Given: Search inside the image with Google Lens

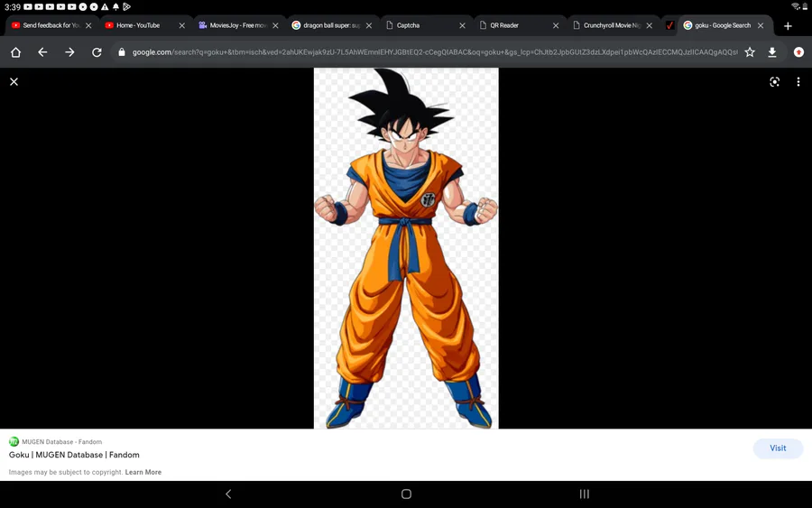Looking at the screenshot, I should tap(774, 82).
